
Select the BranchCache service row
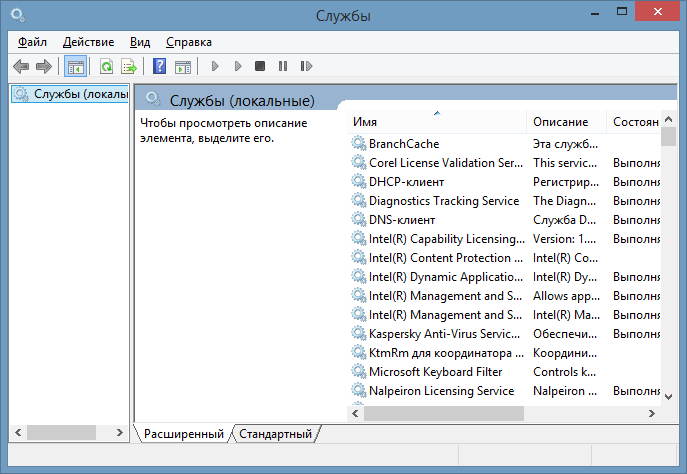[505, 144]
